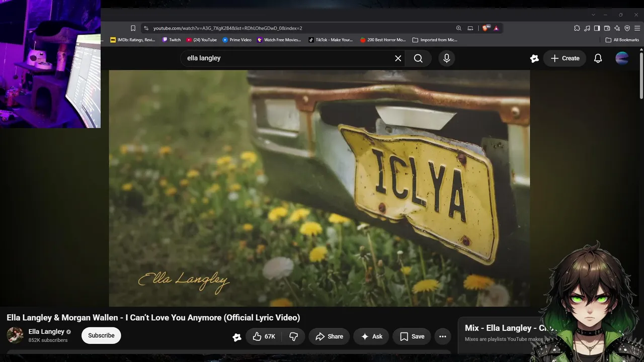Open the 200 Best Horror Movies bookmark
This screenshot has height=362, width=644.
tap(383, 40)
